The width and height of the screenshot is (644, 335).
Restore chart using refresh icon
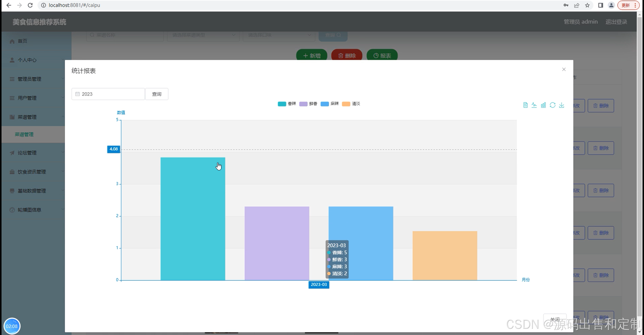point(552,105)
